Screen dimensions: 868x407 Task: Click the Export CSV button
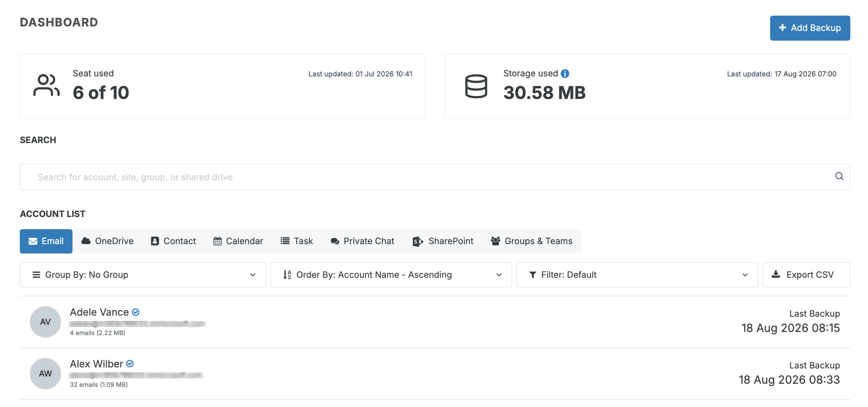coord(806,275)
